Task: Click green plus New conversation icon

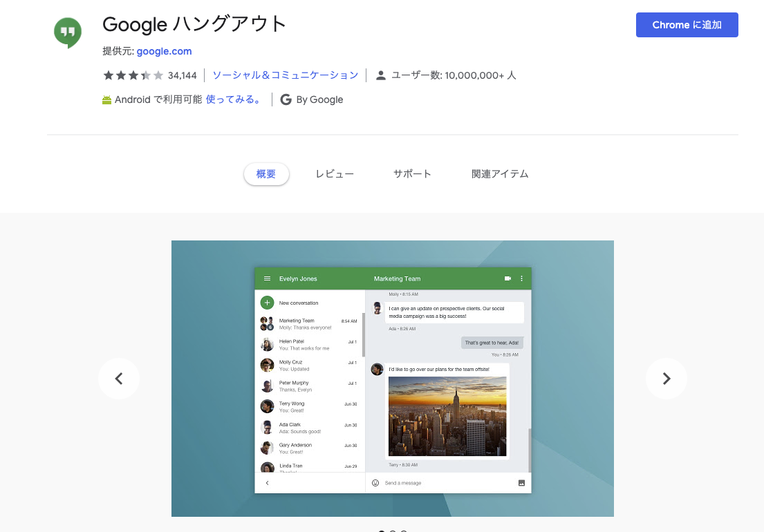Action: 267,303
